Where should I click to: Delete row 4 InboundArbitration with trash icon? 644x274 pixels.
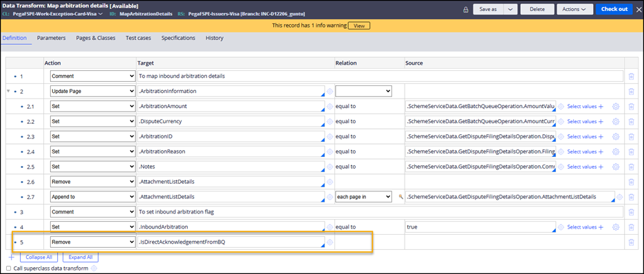(631, 226)
